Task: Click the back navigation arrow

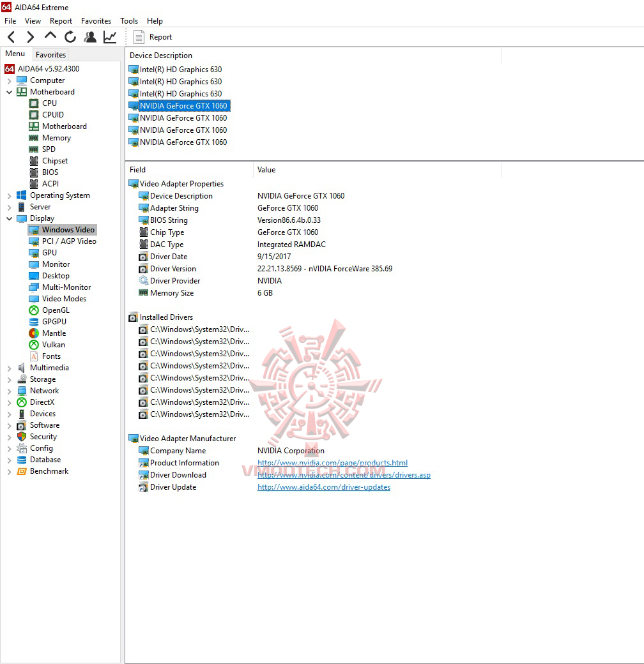Action: [10, 37]
